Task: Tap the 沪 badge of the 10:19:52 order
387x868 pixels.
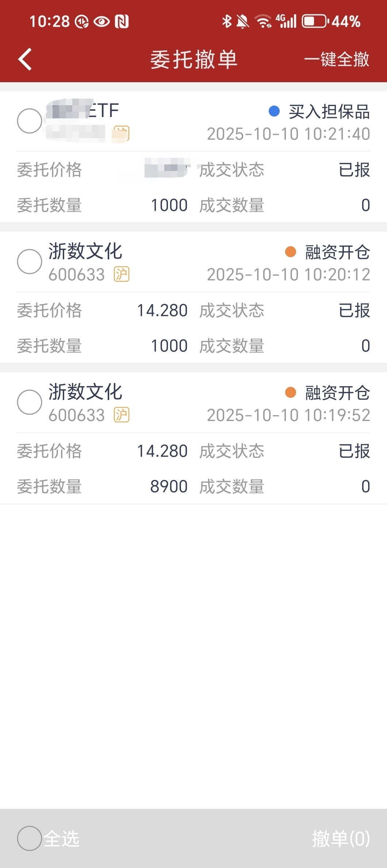Action: pyautogui.click(x=121, y=415)
